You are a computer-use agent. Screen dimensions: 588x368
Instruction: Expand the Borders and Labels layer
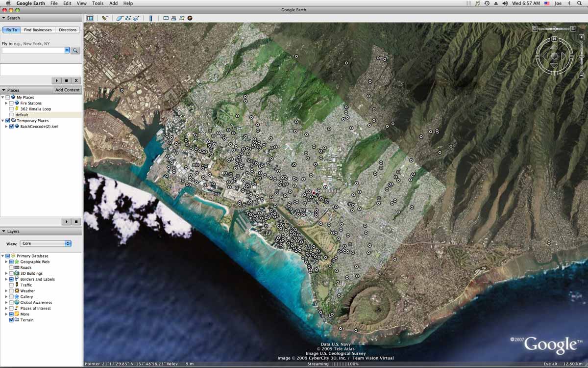(6, 279)
